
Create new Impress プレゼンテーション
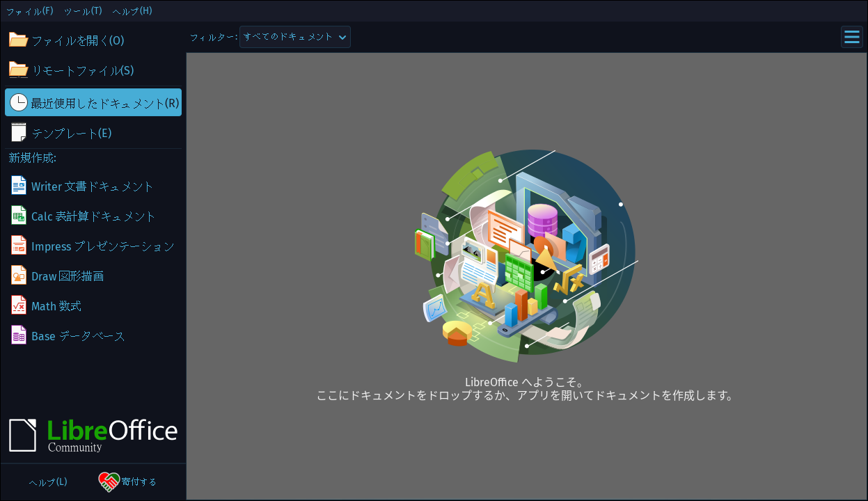pyautogui.click(x=93, y=246)
